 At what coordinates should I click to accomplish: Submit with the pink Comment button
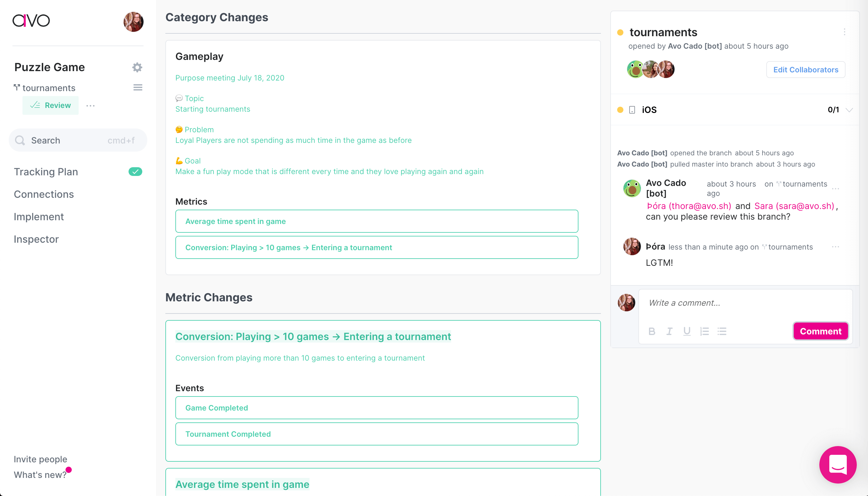[820, 331]
